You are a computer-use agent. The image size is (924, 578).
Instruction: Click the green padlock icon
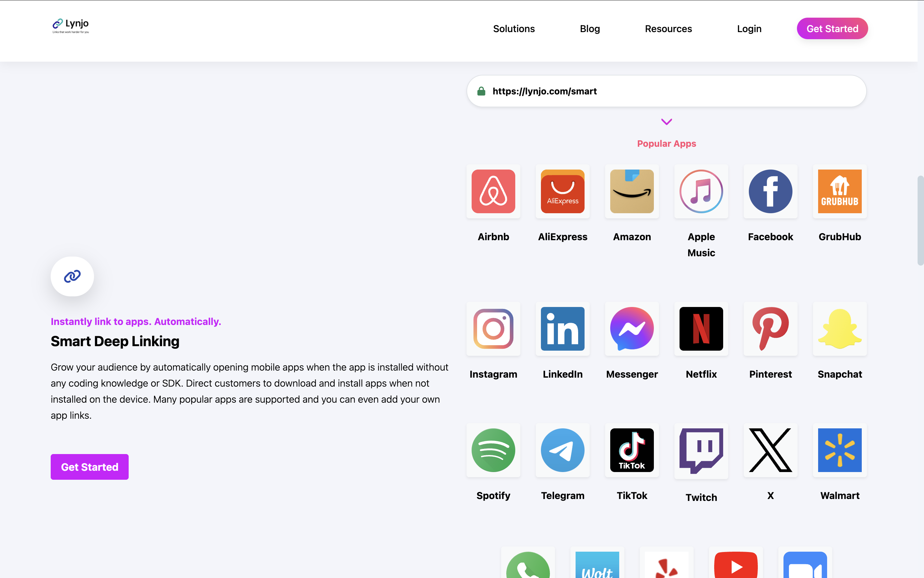481,91
